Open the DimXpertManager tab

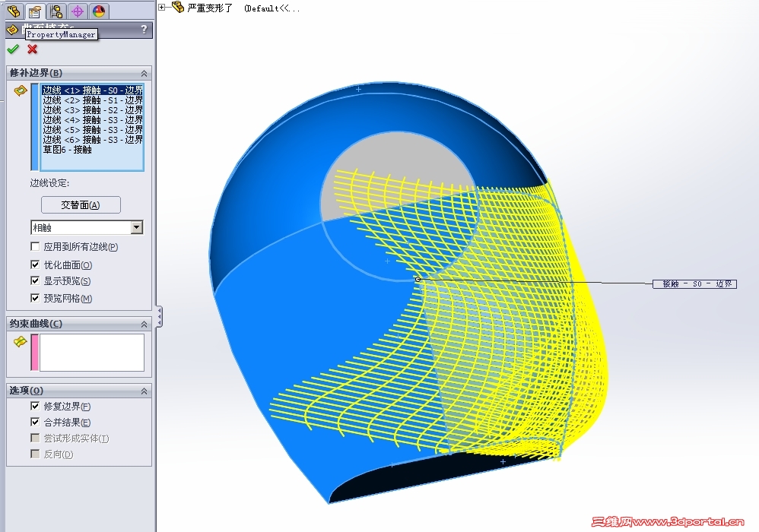[x=78, y=11]
